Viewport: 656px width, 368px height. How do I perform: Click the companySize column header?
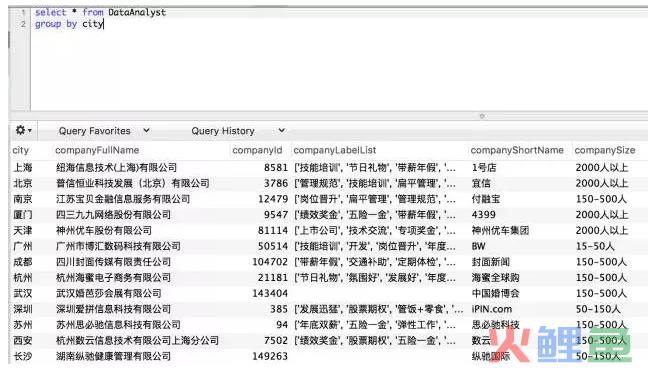[x=605, y=150]
